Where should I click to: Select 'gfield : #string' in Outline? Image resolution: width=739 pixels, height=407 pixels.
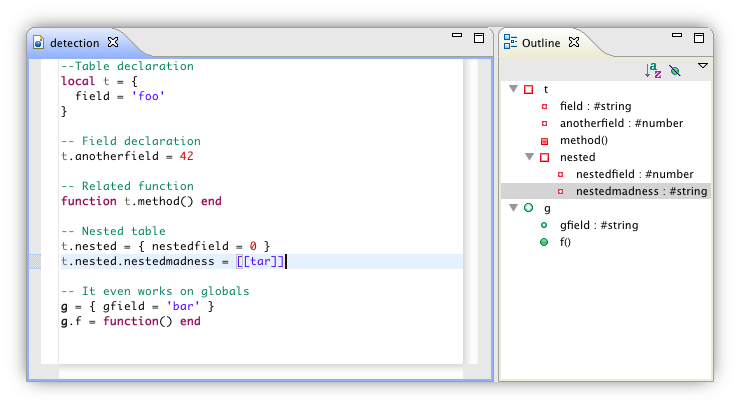(x=599, y=225)
